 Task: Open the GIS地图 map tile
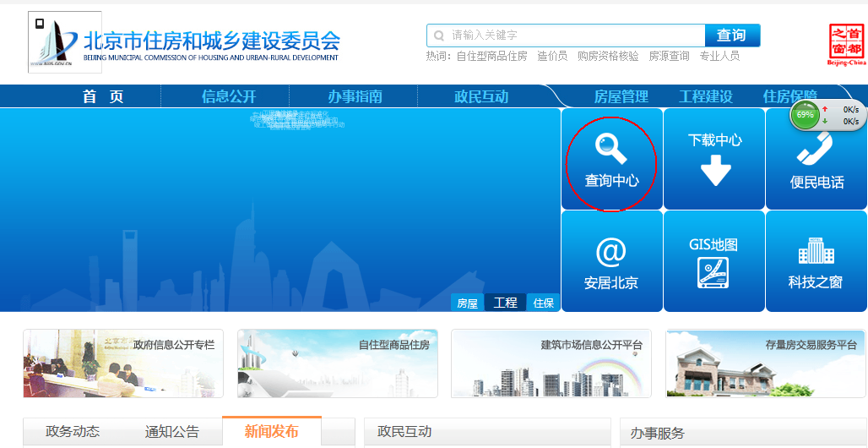[714, 261]
